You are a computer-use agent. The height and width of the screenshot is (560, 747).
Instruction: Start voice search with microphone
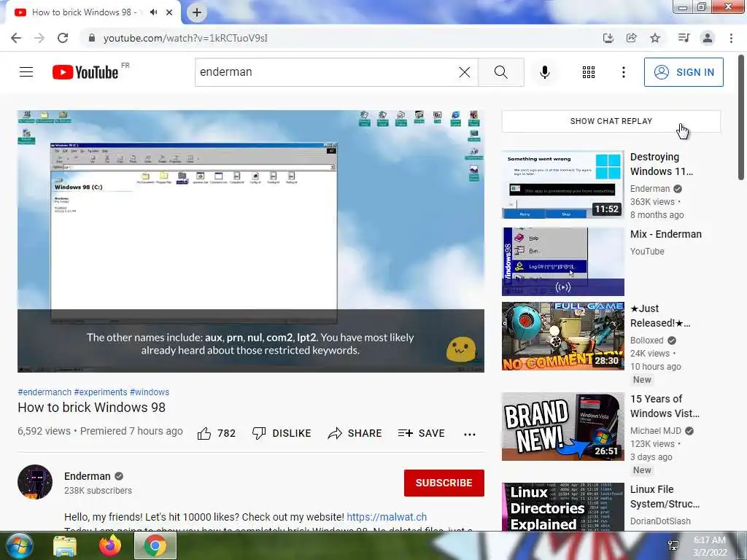545,72
